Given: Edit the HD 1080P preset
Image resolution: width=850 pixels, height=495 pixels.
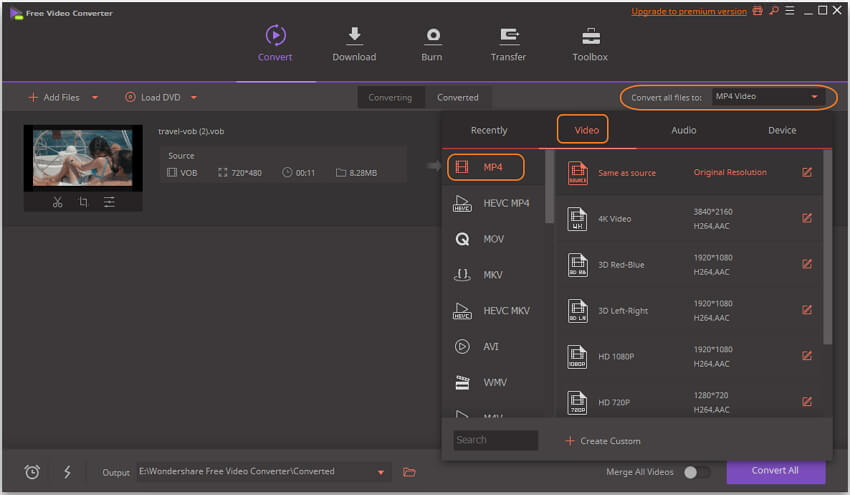Looking at the screenshot, I should (x=807, y=356).
